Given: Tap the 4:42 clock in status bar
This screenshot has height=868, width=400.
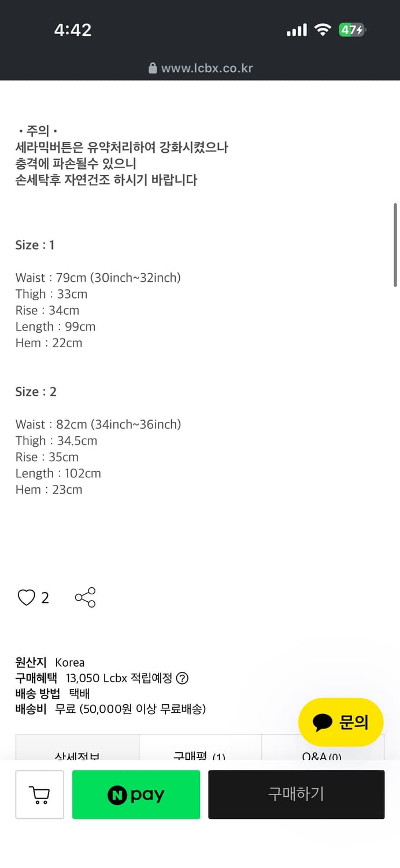Looking at the screenshot, I should coord(73,30).
